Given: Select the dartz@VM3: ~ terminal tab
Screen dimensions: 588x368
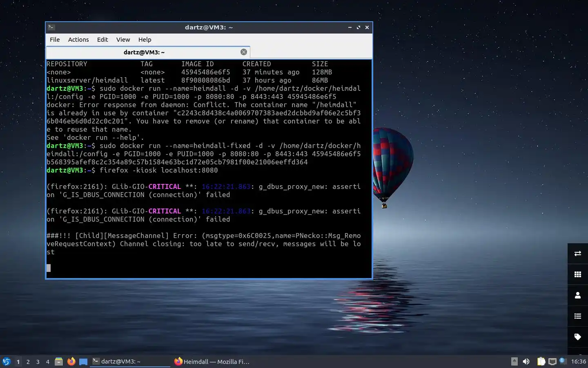Looking at the screenshot, I should coord(144,52).
